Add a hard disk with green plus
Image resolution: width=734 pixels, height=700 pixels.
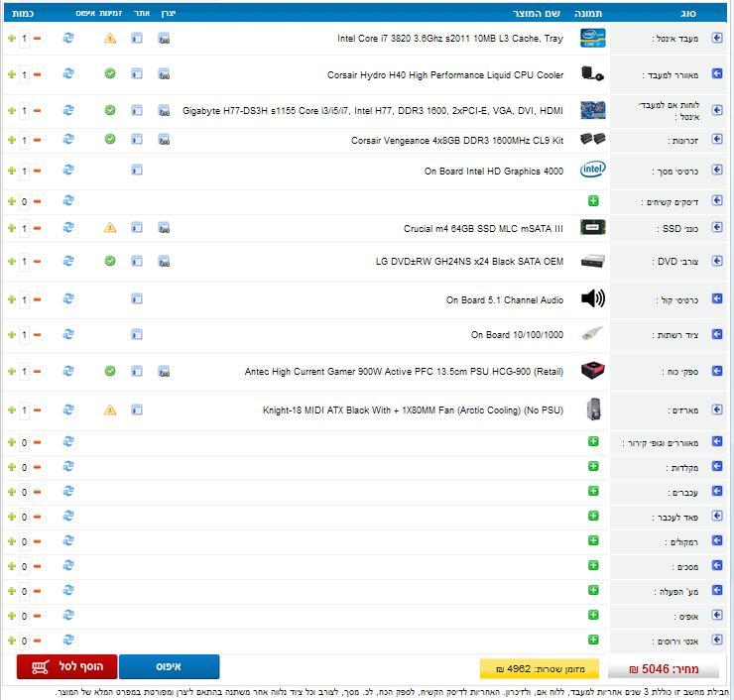(593, 201)
